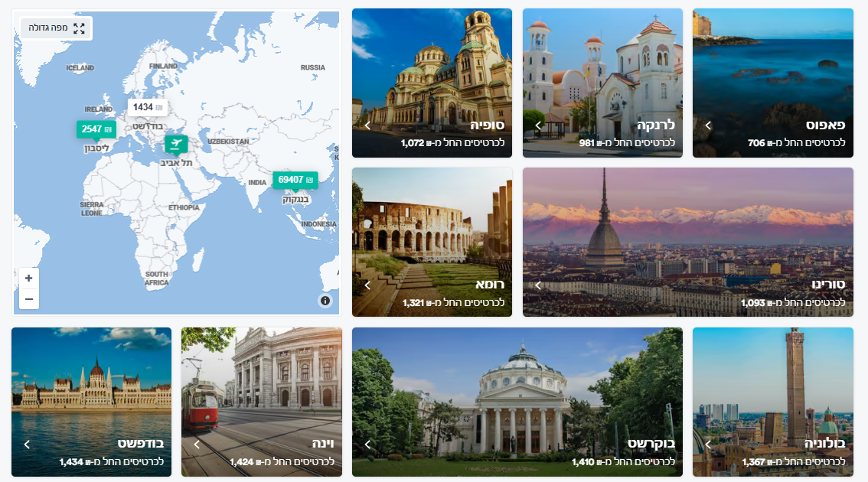Expand map with מפה גדולה button
The height and width of the screenshot is (482, 868).
click(57, 28)
